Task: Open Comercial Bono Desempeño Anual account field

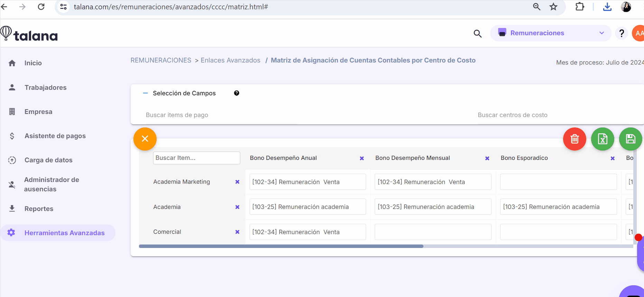Action: coord(308,232)
